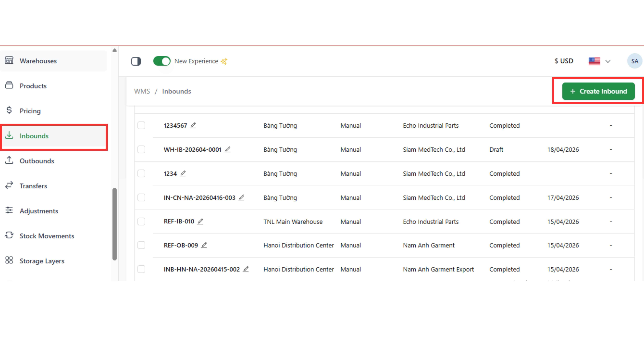Tick the checkbox for row 1234
This screenshot has width=644, height=362.
[141, 173]
